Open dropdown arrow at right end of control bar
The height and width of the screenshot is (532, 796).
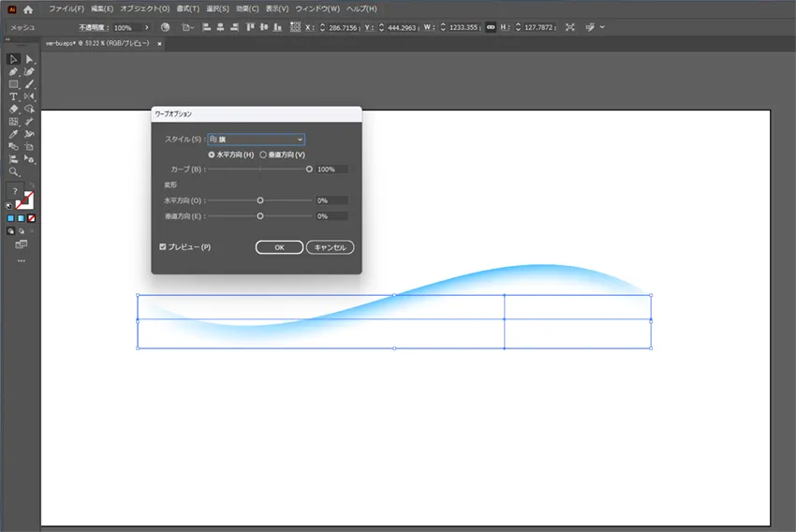[x=602, y=28]
